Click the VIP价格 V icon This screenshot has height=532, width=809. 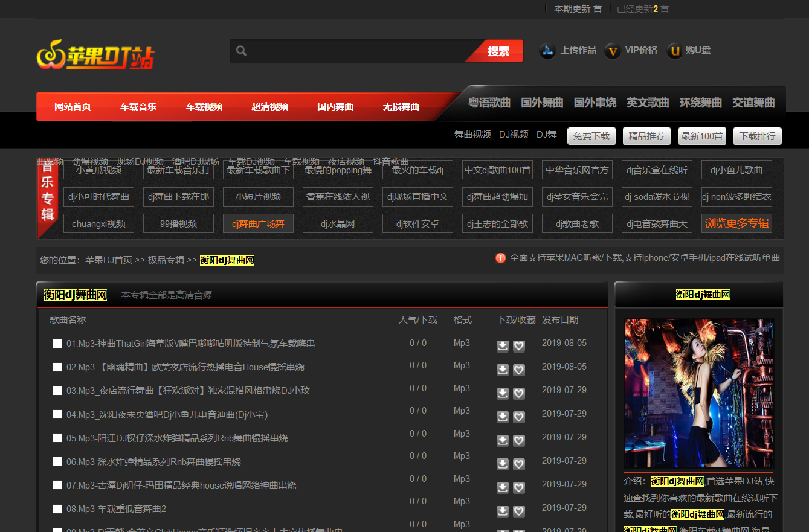click(x=613, y=51)
